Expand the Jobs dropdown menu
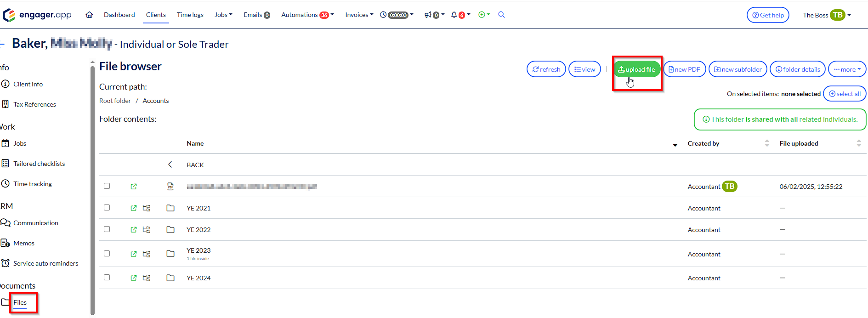The image size is (868, 318). tap(223, 15)
